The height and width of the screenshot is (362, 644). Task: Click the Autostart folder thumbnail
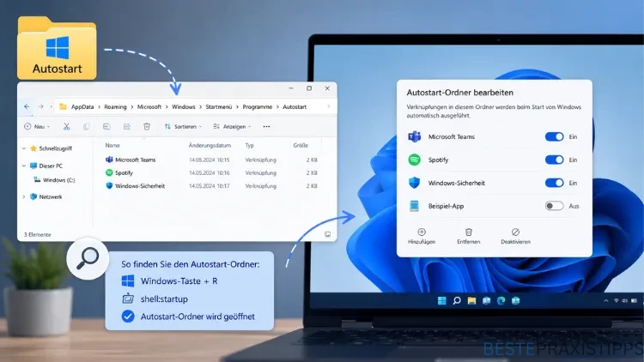(57, 48)
